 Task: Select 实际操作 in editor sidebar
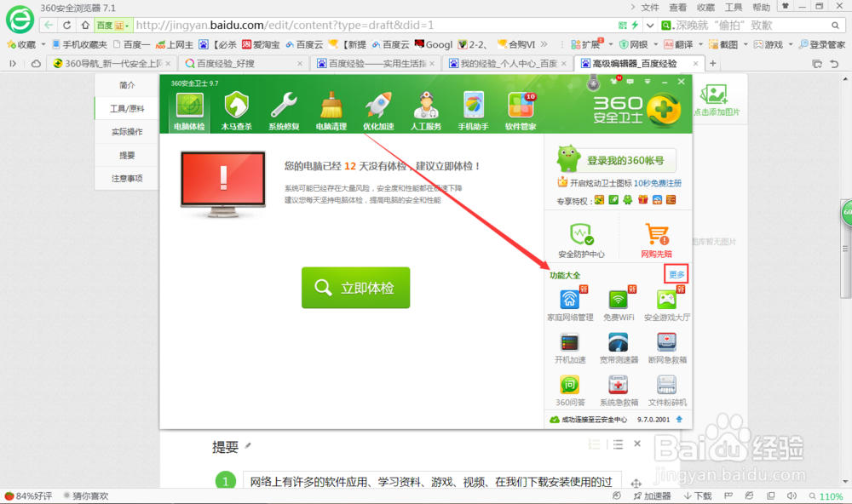click(x=127, y=131)
